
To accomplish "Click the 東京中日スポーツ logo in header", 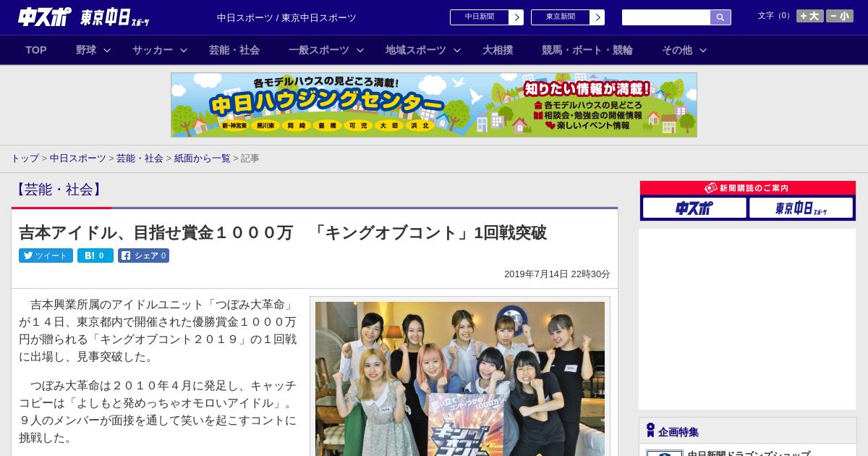I will pyautogui.click(x=114, y=18).
